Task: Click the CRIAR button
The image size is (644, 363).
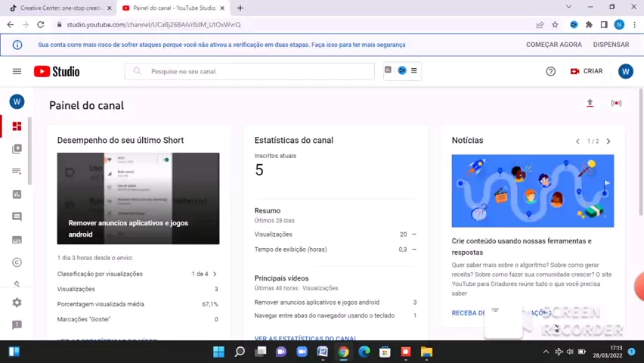Action: tap(587, 71)
